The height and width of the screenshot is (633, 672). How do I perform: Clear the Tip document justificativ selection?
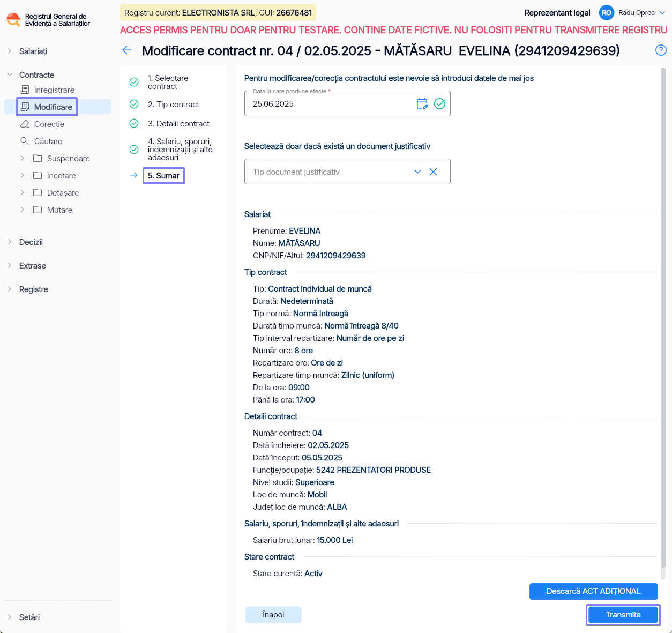434,172
